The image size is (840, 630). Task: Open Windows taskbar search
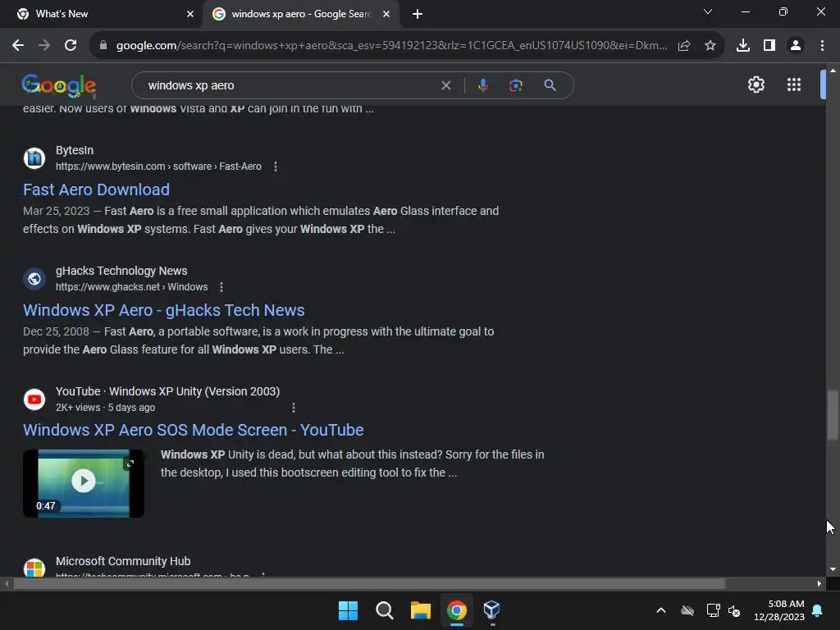click(385, 610)
